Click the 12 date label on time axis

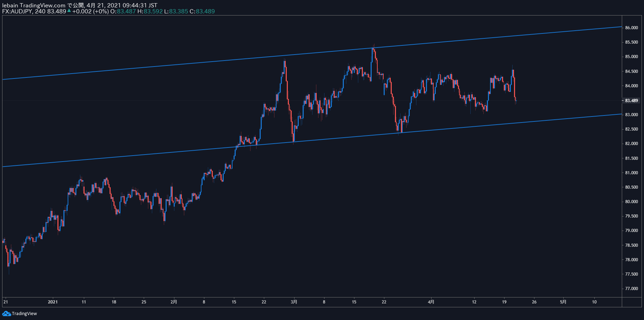pos(474,302)
